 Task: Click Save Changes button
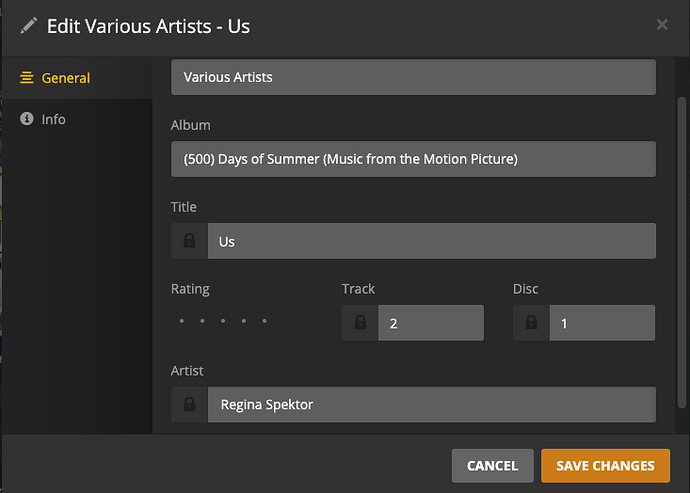coord(605,465)
